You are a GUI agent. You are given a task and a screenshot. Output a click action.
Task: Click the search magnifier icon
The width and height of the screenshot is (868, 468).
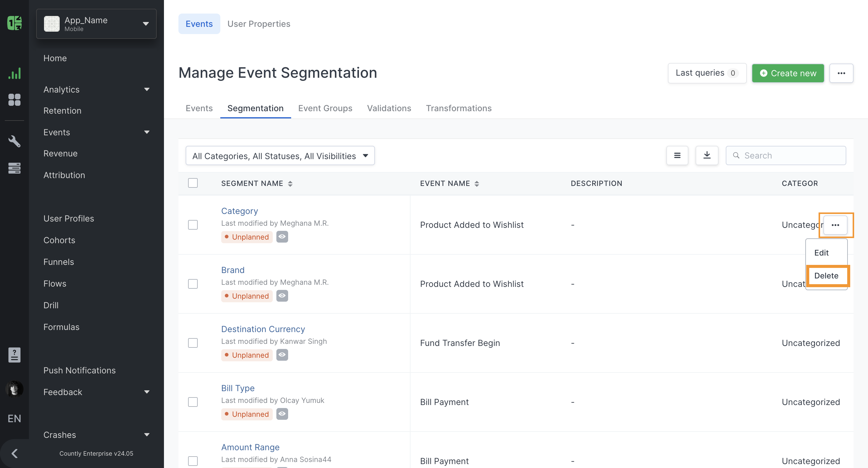[x=736, y=155]
